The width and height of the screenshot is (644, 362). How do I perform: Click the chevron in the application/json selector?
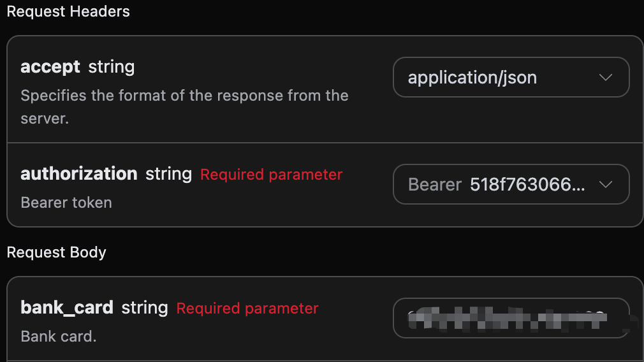(606, 78)
